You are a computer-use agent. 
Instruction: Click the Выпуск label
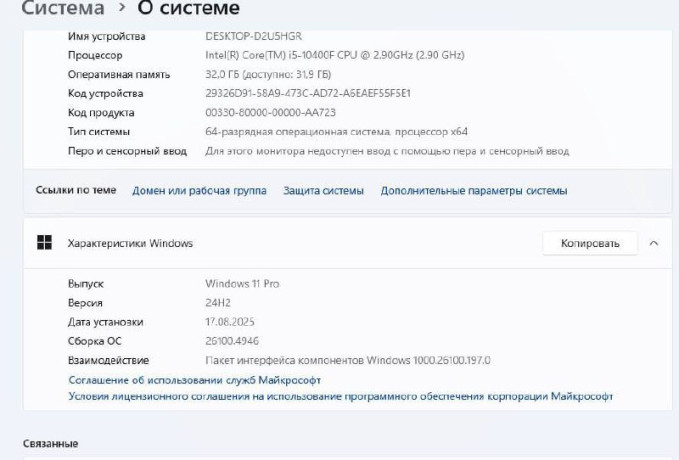click(x=86, y=284)
